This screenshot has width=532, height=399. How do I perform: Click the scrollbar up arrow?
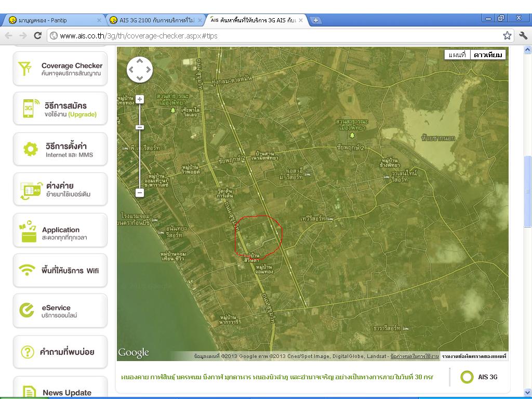[528, 50]
